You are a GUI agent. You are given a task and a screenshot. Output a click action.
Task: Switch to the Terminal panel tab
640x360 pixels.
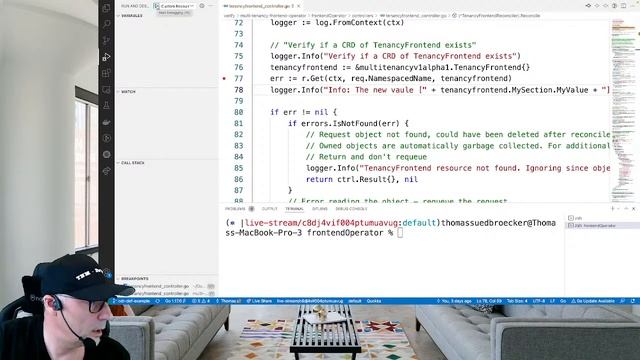[294, 209]
